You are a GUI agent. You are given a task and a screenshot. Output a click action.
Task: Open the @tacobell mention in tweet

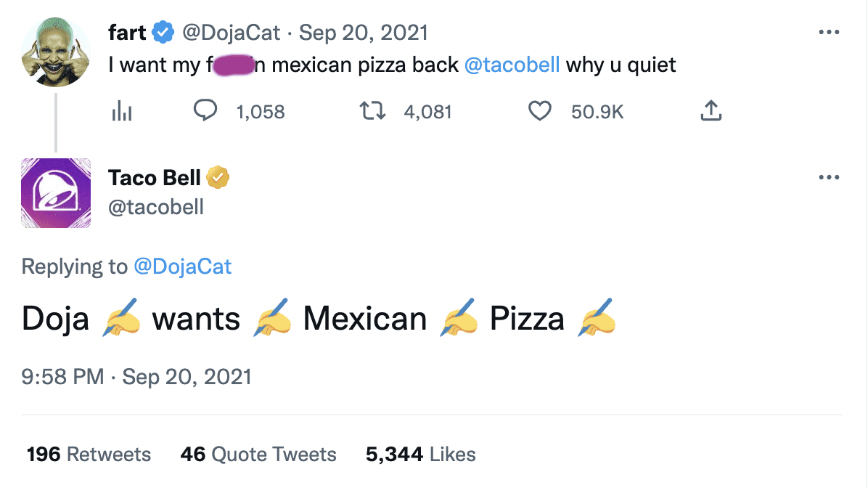click(512, 65)
